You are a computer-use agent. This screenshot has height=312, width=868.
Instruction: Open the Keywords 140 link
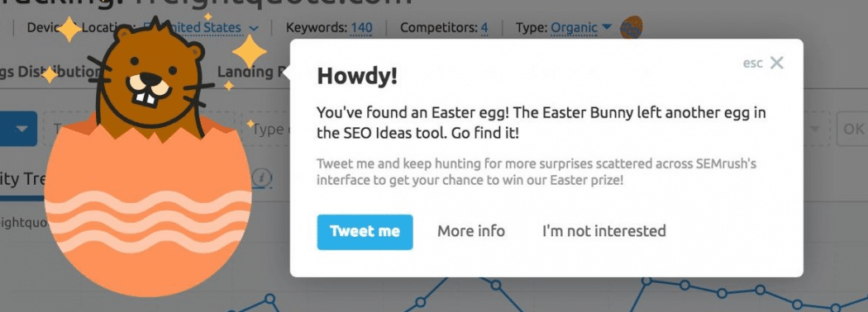[361, 27]
